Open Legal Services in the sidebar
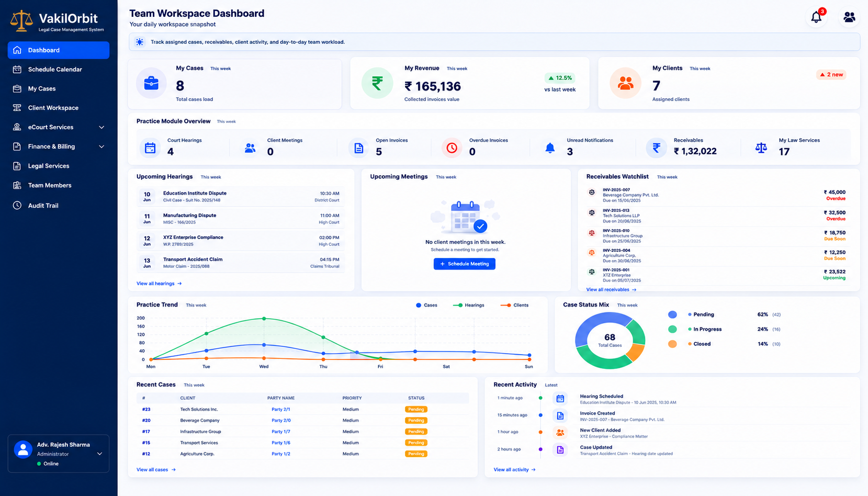868x496 pixels. point(59,166)
